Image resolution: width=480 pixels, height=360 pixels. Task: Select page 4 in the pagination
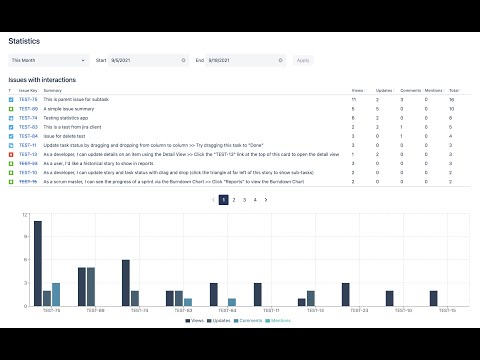click(255, 200)
